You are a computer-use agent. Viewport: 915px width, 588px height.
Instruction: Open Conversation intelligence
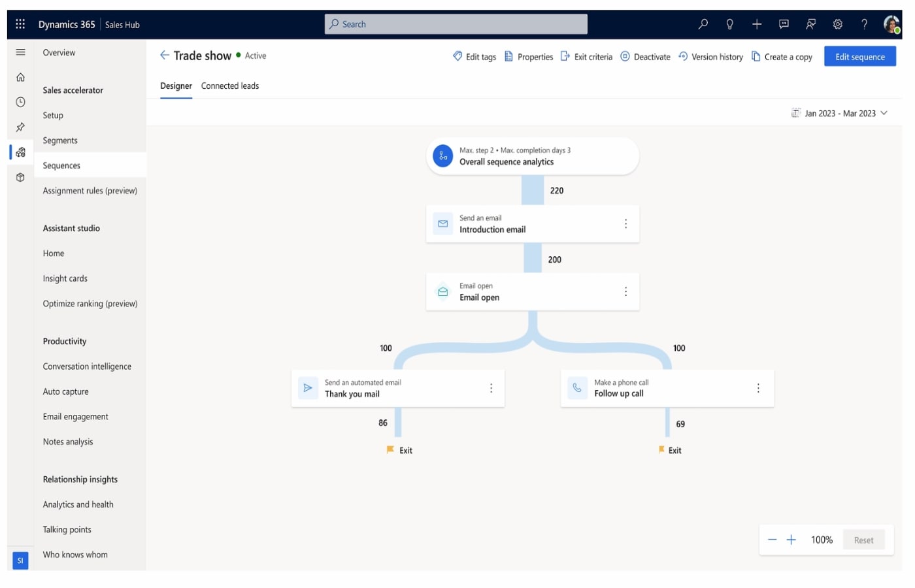pyautogui.click(x=87, y=367)
